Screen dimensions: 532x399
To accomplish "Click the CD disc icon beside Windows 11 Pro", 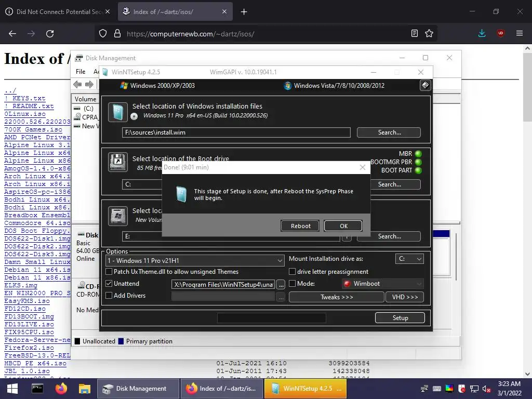I will [135, 116].
